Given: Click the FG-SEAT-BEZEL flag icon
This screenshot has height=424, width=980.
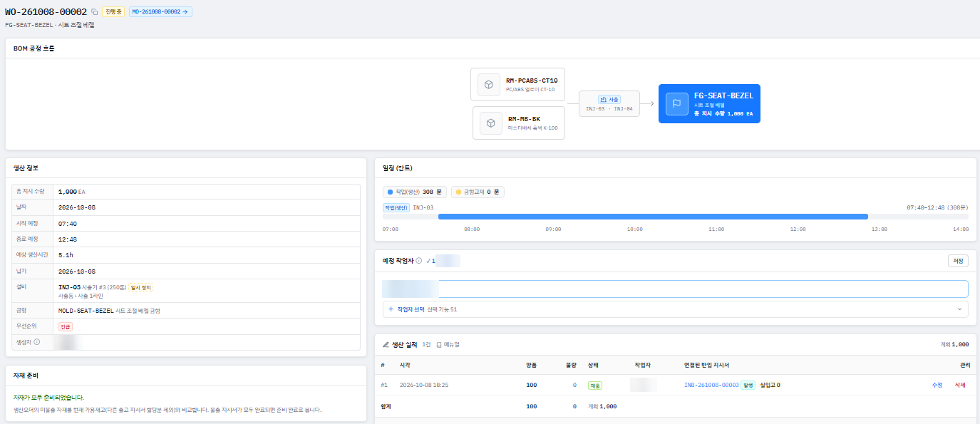Looking at the screenshot, I should click(x=676, y=103).
